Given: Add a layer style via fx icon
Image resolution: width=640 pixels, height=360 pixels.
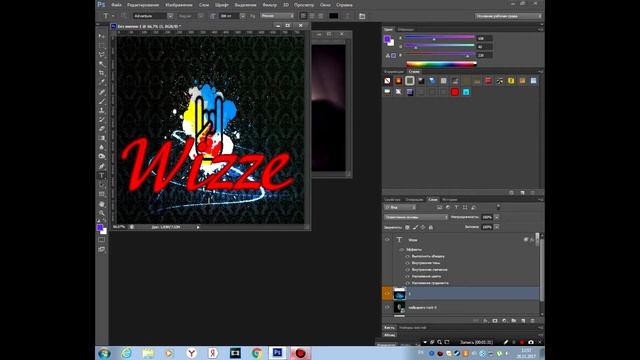Looking at the screenshot, I should (485, 321).
